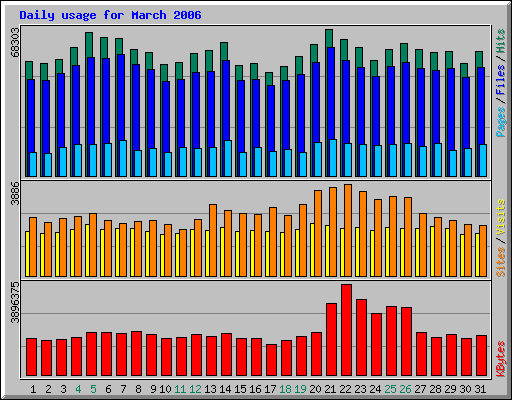Click the Files legend label
Viewport: 512px width, 400px height.
click(501, 79)
